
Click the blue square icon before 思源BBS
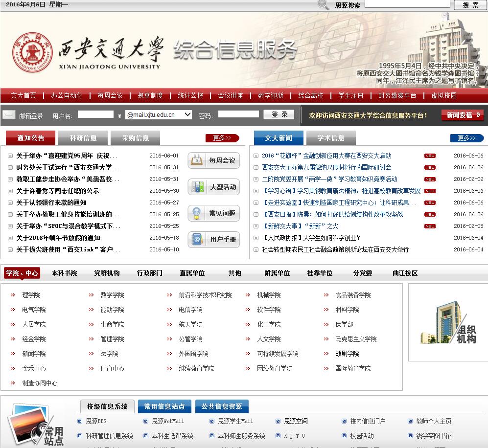coord(80,421)
